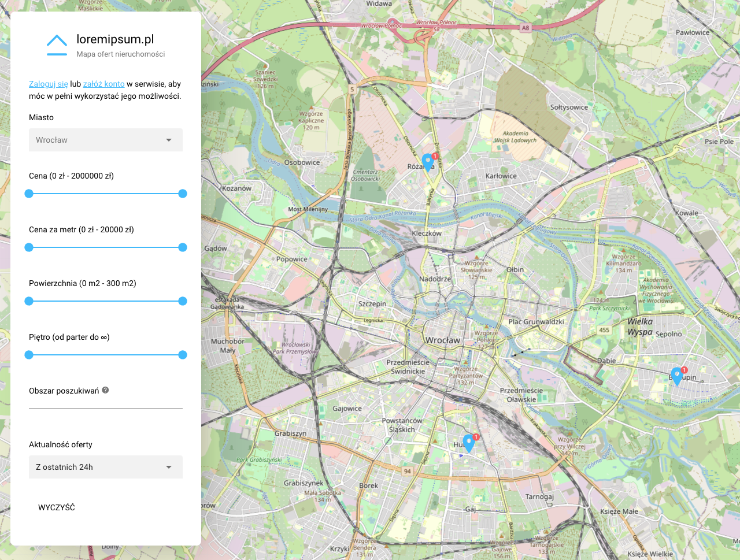Click the loremipsum.pl house logo icon
The image size is (740, 560).
click(57, 45)
